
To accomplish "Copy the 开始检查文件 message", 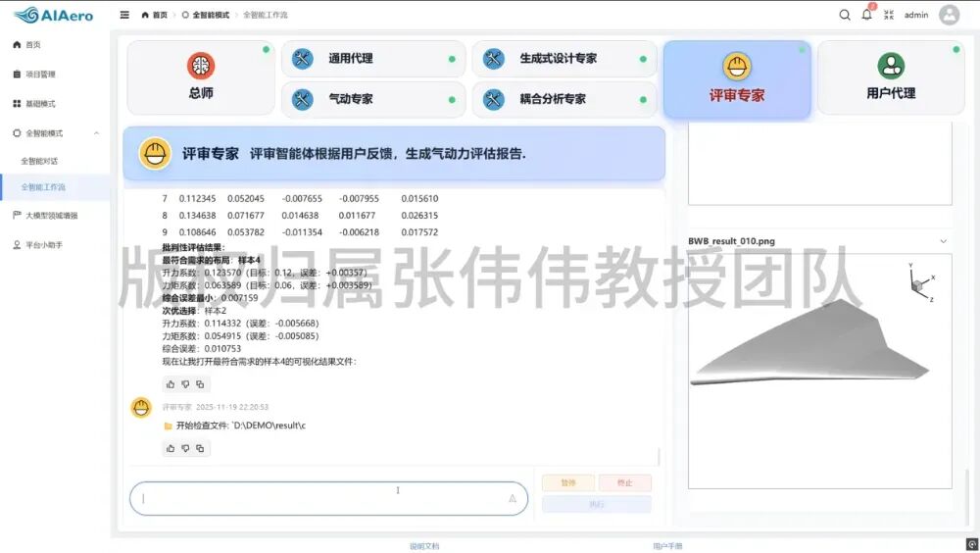I will (x=200, y=448).
